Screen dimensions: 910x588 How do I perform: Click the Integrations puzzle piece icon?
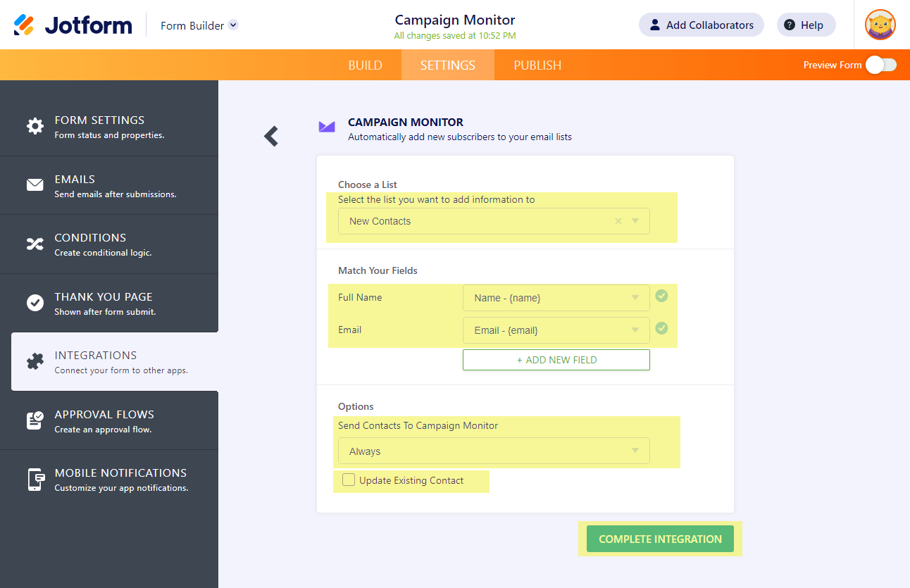(35, 361)
